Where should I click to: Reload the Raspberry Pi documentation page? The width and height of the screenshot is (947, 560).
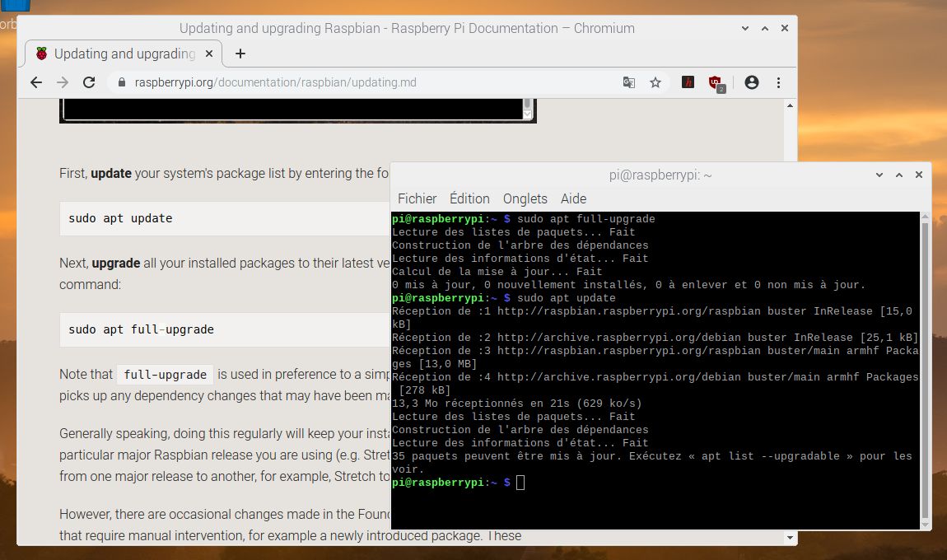pyautogui.click(x=89, y=82)
